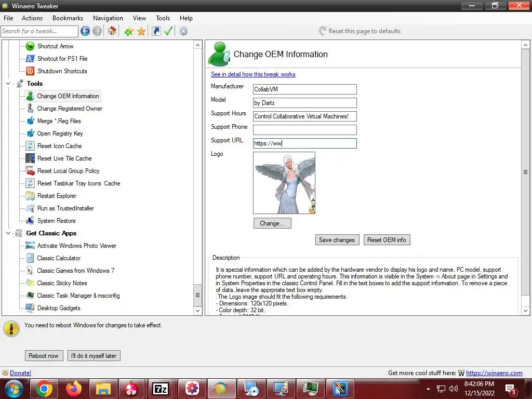Select Classic Calculator tree item

(59, 258)
